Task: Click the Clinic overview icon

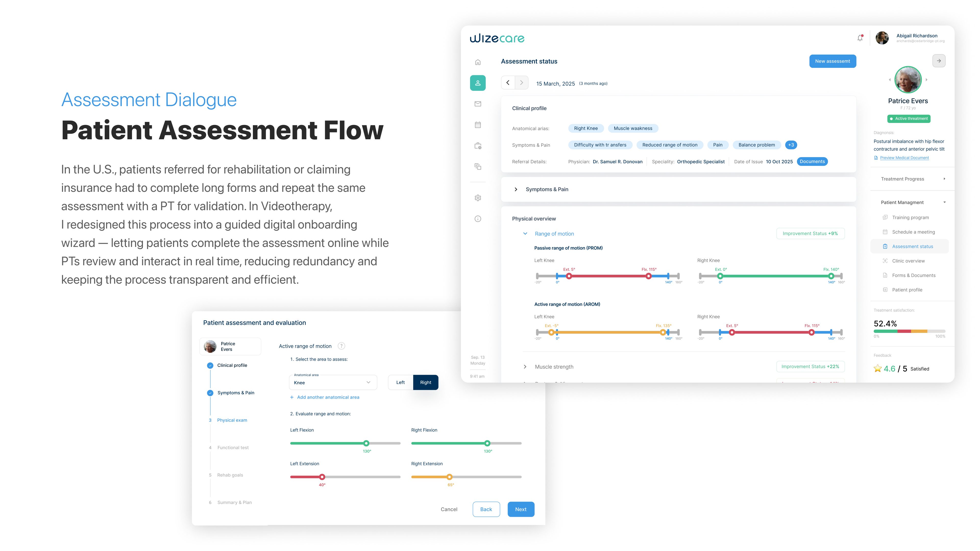Action: point(885,261)
